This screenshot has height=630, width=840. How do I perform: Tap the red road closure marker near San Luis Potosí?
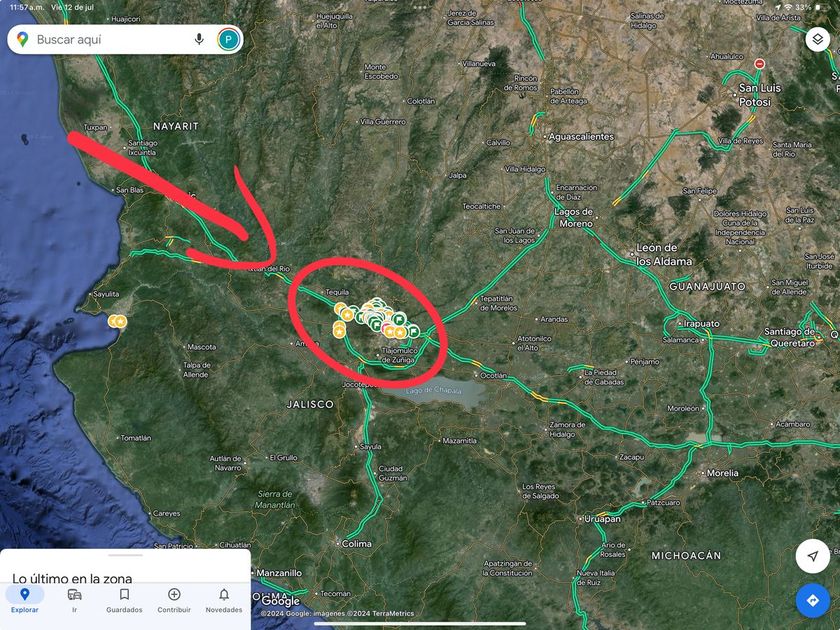click(759, 64)
